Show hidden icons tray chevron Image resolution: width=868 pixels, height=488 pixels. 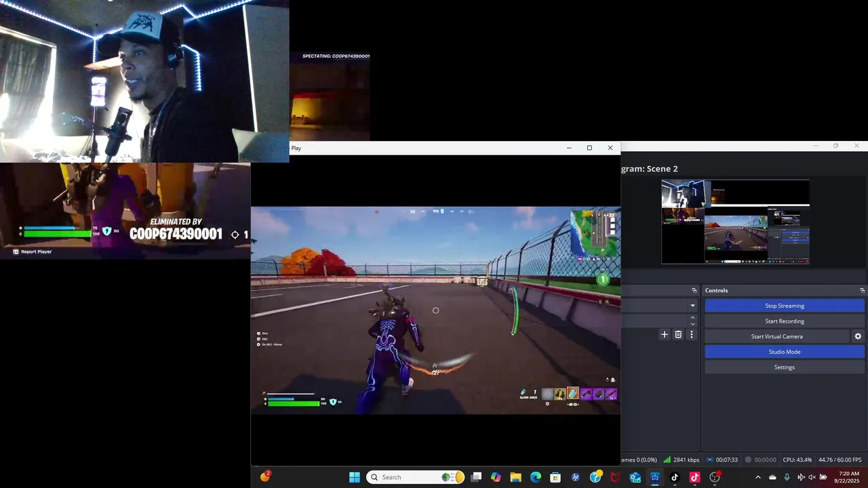(x=758, y=477)
